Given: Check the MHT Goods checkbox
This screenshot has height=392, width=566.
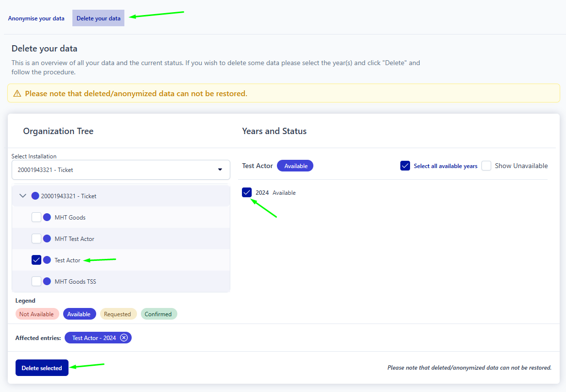Looking at the screenshot, I should 36,217.
